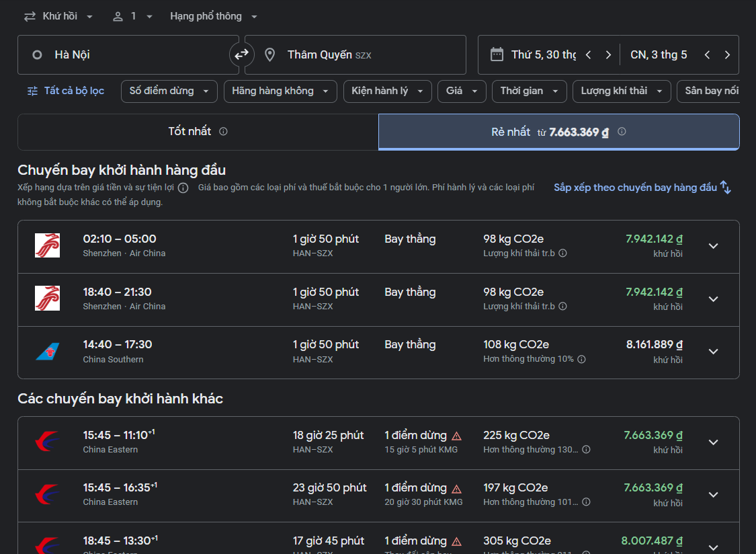This screenshot has width=756, height=554.
Task: Click the Hà Nội origin input field
Action: [x=128, y=54]
